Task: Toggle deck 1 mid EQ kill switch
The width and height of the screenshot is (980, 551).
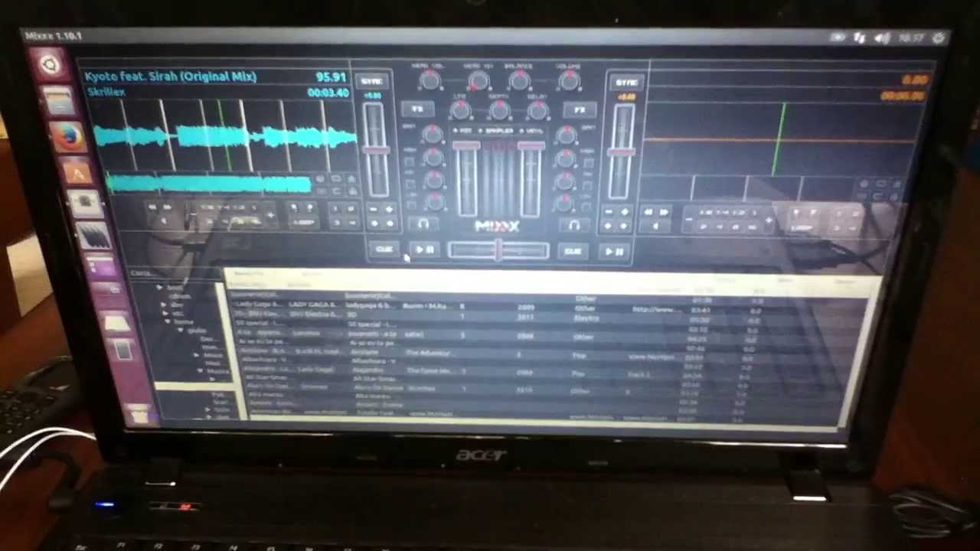Action: [410, 184]
